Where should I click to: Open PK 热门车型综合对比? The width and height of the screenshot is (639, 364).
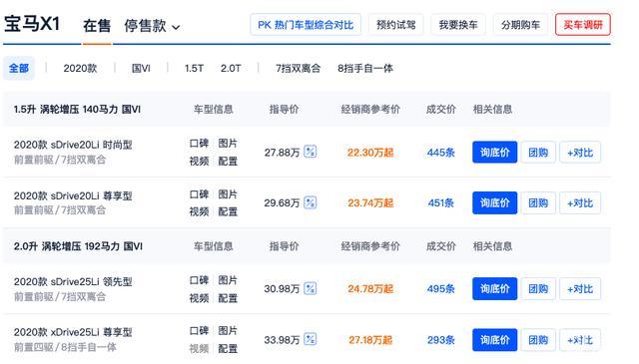306,25
